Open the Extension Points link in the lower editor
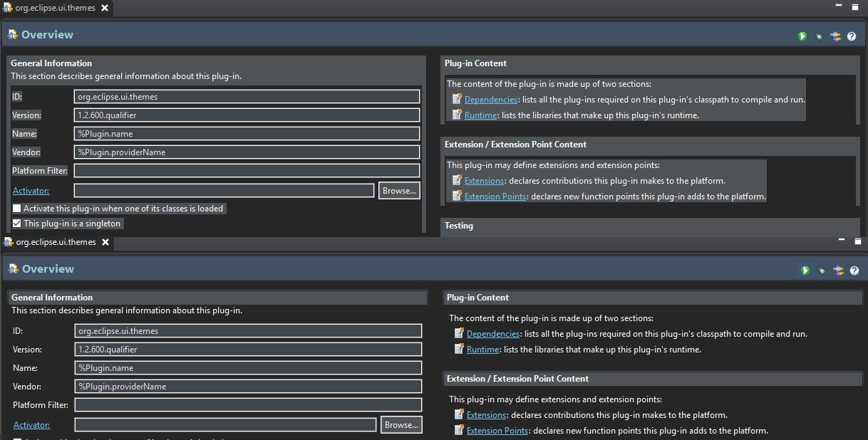This screenshot has height=440, width=868. (497, 431)
